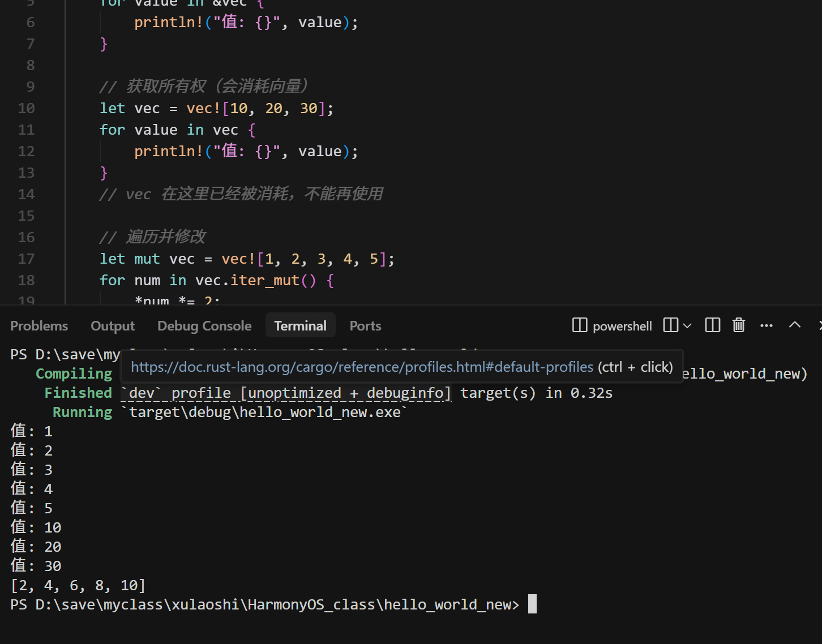
Task: Click the terminal output line "值: 30"
Action: pos(36,566)
